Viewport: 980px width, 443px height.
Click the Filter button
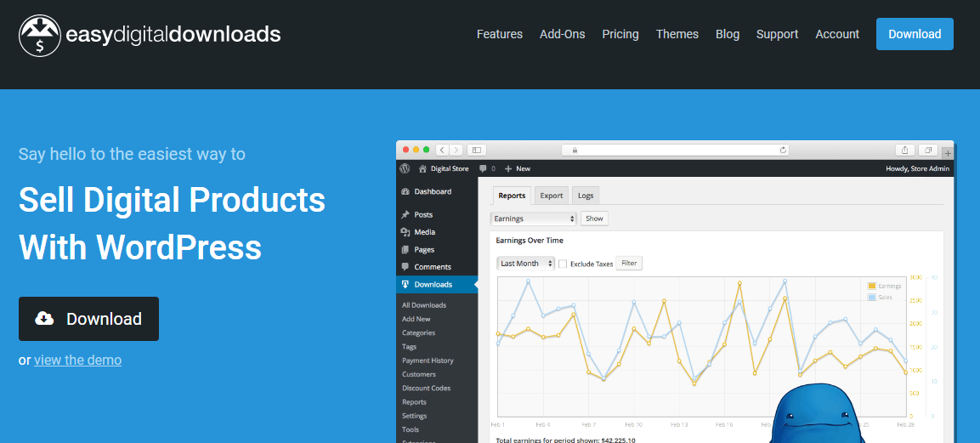[629, 264]
